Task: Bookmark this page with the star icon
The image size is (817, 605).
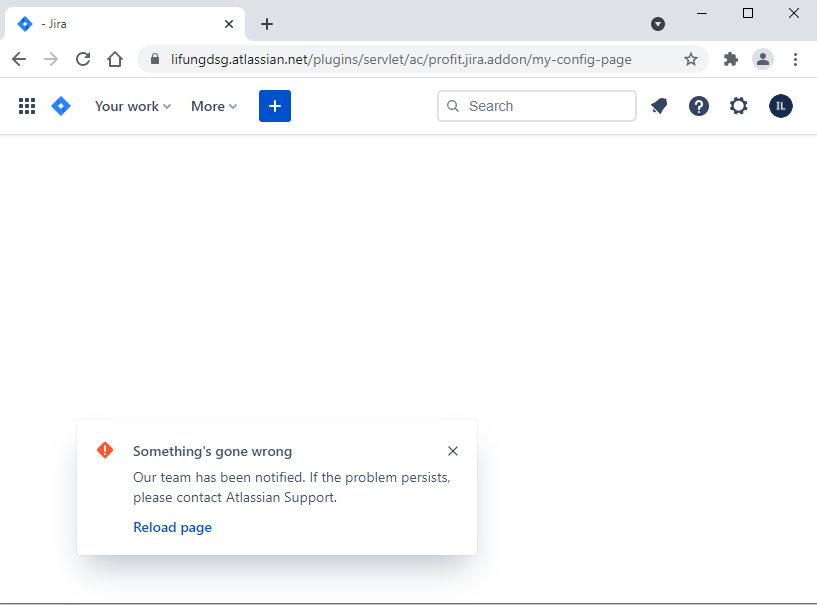Action: pyautogui.click(x=691, y=59)
